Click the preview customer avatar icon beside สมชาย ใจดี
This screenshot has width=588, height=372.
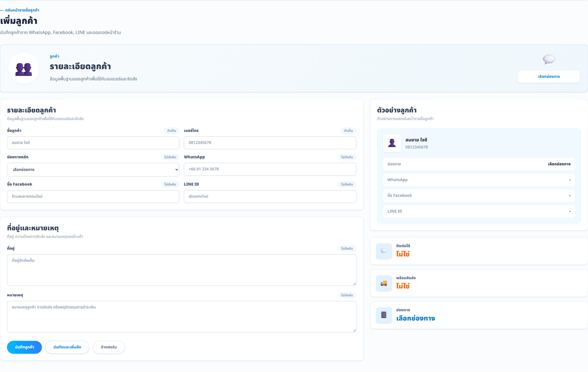pyautogui.click(x=392, y=143)
